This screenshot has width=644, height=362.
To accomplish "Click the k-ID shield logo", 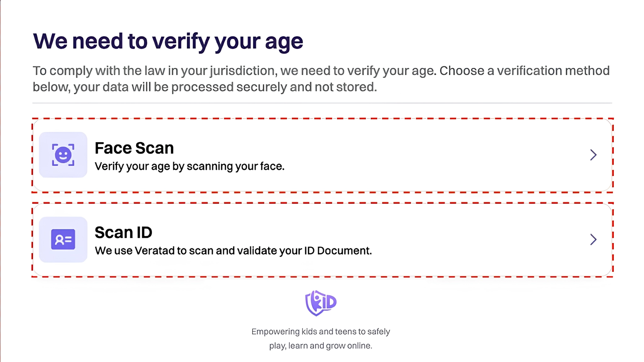I will pyautogui.click(x=321, y=303).
